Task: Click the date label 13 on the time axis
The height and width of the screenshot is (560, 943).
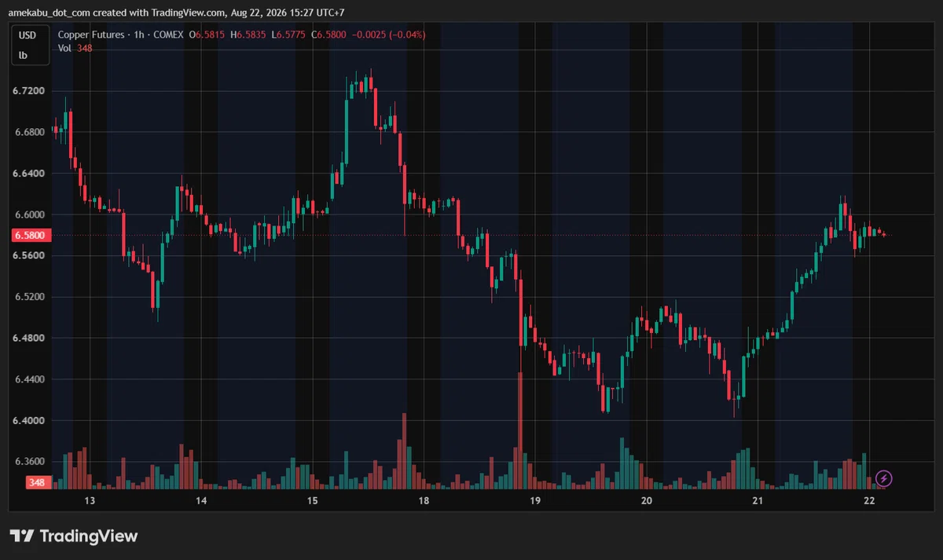Action: [90, 501]
